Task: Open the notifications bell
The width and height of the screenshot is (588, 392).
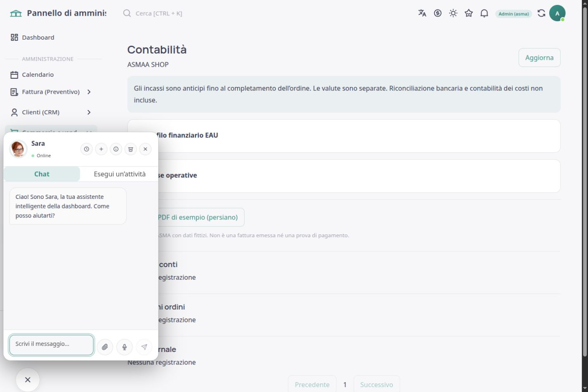Action: coord(484,13)
